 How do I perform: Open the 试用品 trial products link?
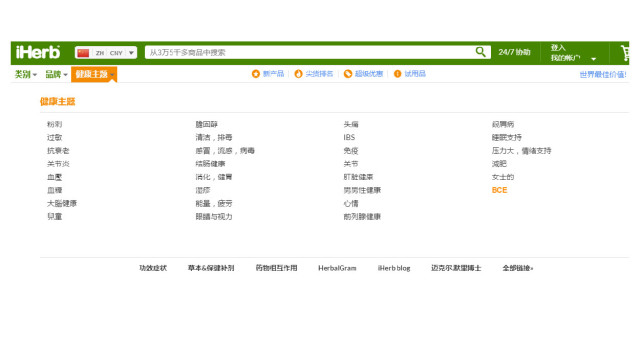tap(415, 74)
